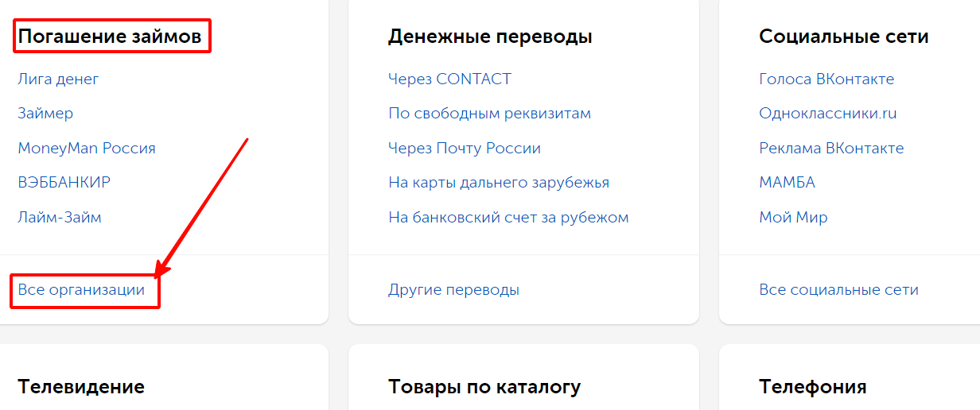Screen dimensions: 980x410
Task: Open Одноклассники.ru payment link
Action: tap(827, 114)
